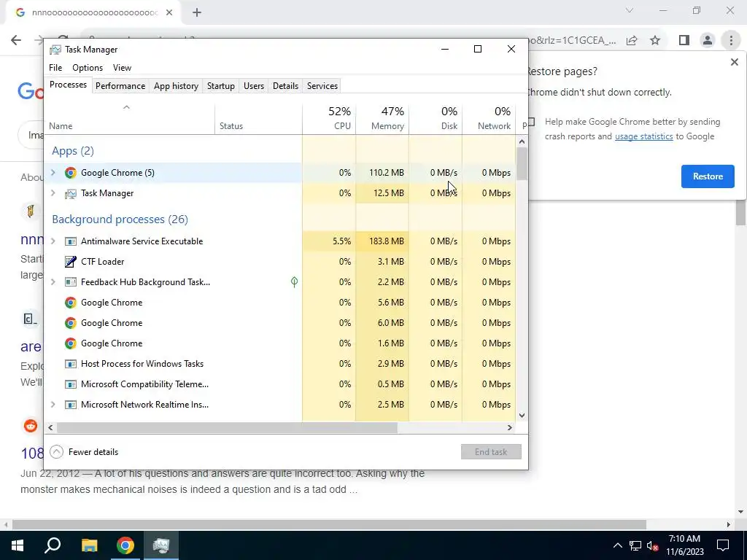747x560 pixels.
Task: Click Chrome's back arrow button
Action: point(16,40)
